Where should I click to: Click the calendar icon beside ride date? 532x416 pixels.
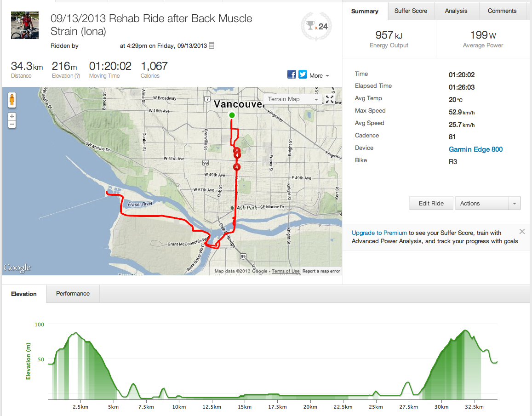coord(212,46)
